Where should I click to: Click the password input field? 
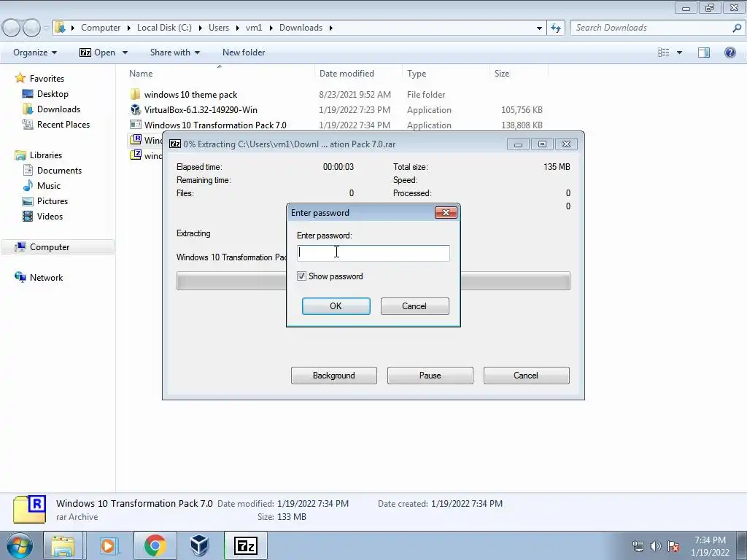[373, 253]
